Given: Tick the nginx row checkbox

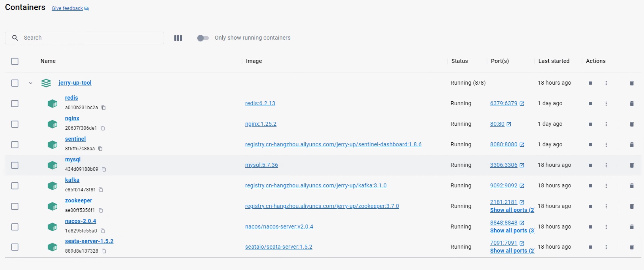Looking at the screenshot, I should pyautogui.click(x=15, y=124).
